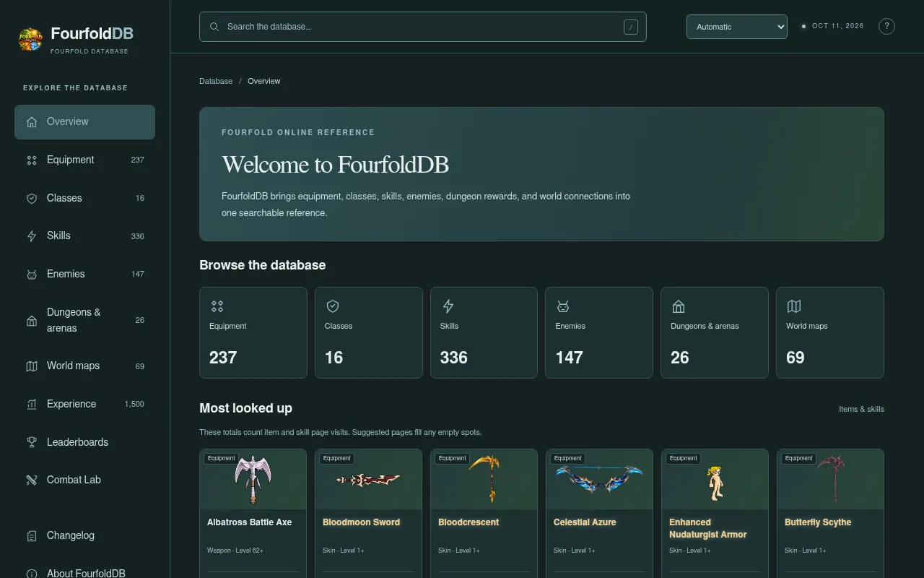Screen dimensions: 924x578
Task: Click the Skills lightning icon in sidebar
Action: click(x=32, y=236)
